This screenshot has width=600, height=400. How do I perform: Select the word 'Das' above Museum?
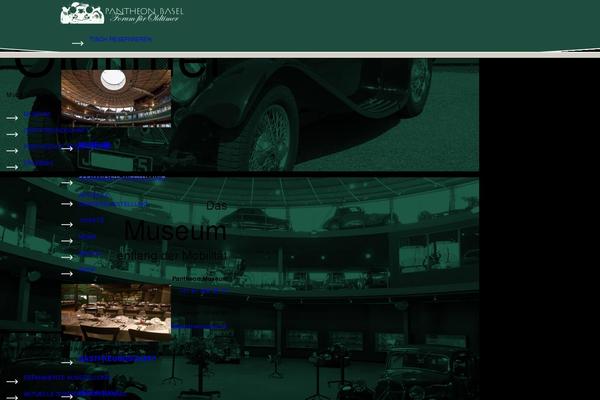[217, 206]
